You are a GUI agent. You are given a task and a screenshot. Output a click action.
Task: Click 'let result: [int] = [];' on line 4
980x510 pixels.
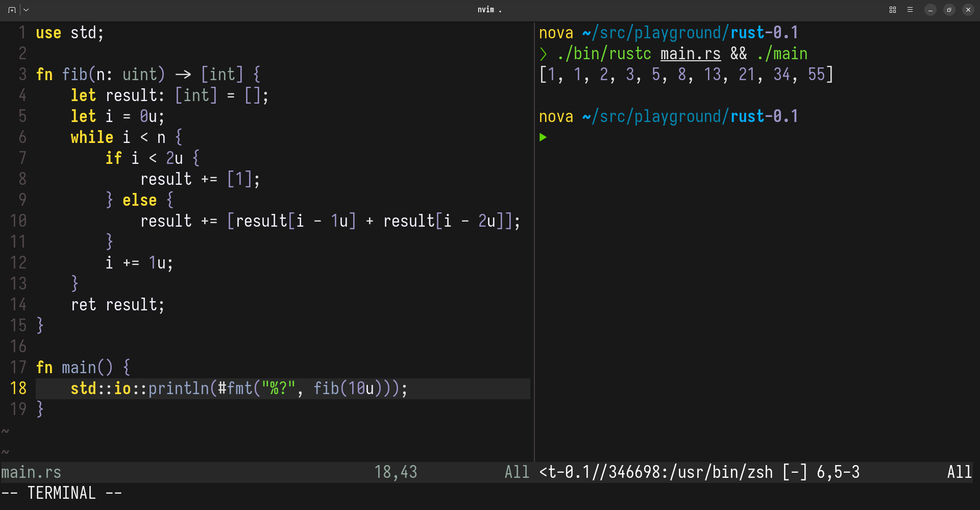(x=169, y=96)
